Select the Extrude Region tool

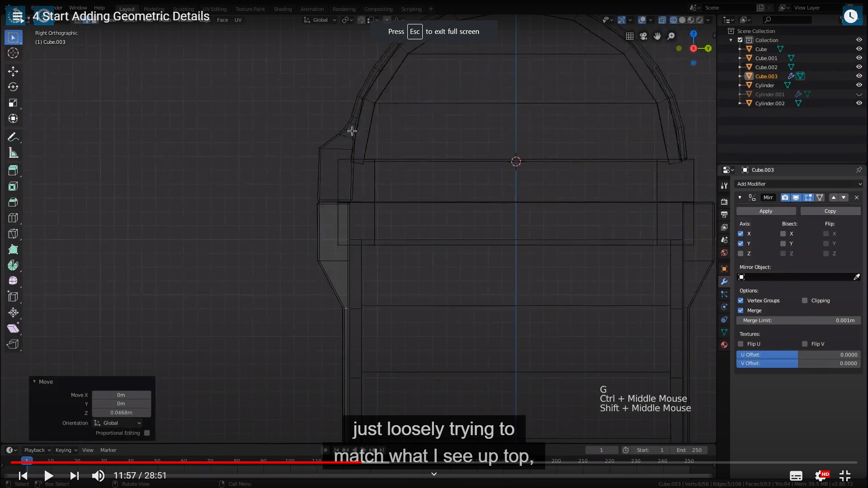point(13,170)
